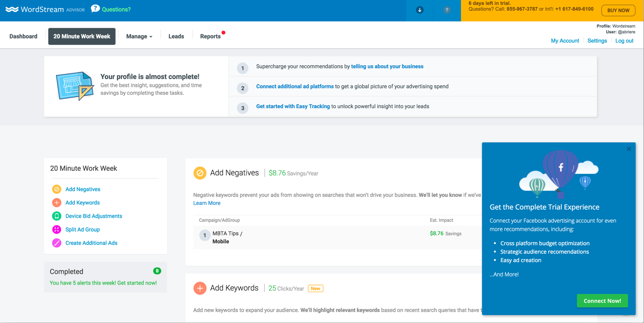Close the Facebook trial popup
The height and width of the screenshot is (323, 644).
pos(629,149)
